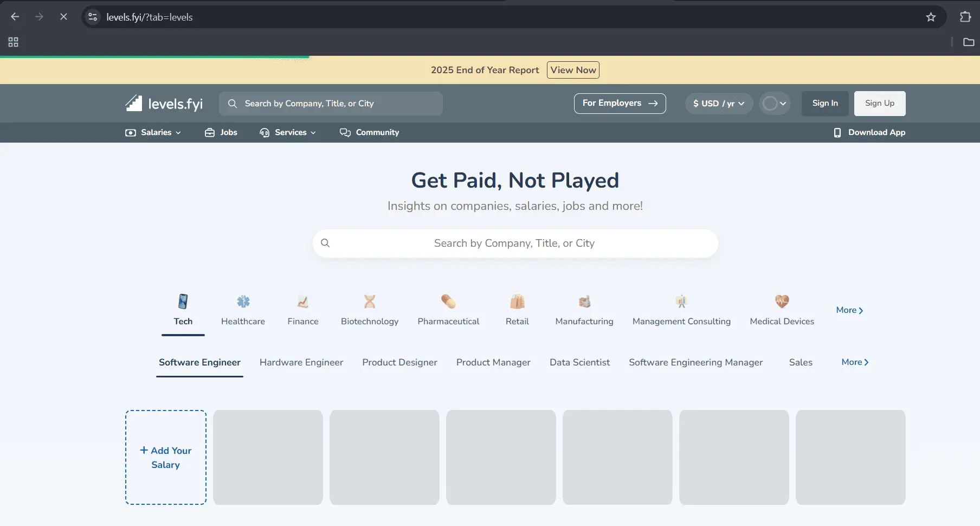Click the levels.fyi logo

click(x=163, y=103)
